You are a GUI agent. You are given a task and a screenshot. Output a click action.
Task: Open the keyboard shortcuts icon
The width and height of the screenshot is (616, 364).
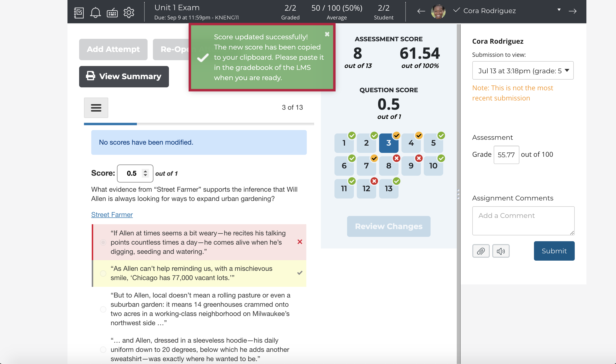[x=112, y=13]
